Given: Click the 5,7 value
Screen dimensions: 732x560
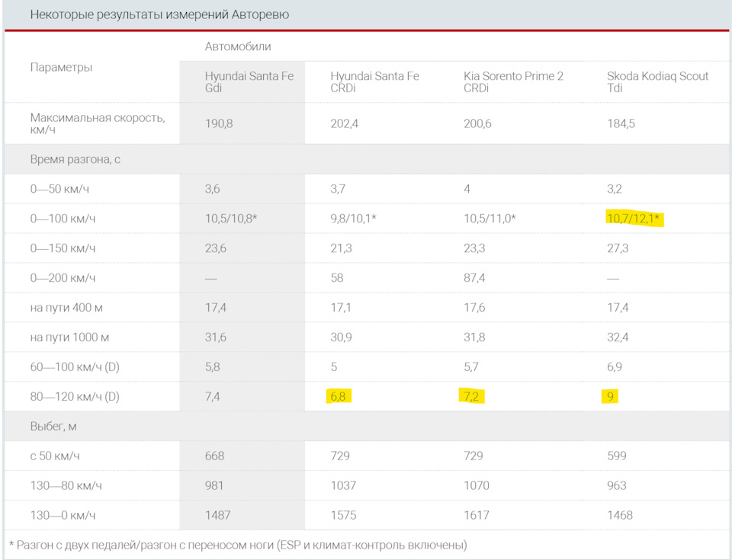Looking at the screenshot, I should [x=471, y=366].
